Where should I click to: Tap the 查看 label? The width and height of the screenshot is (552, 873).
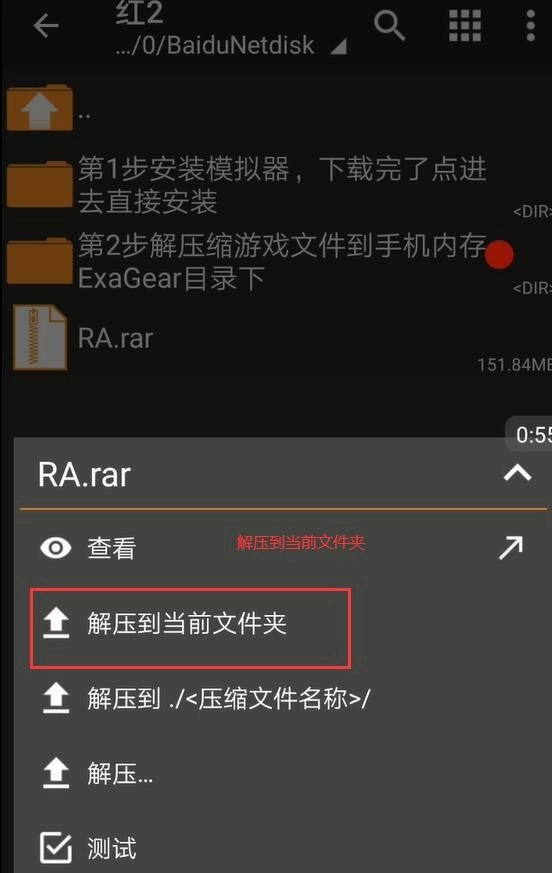[111, 548]
